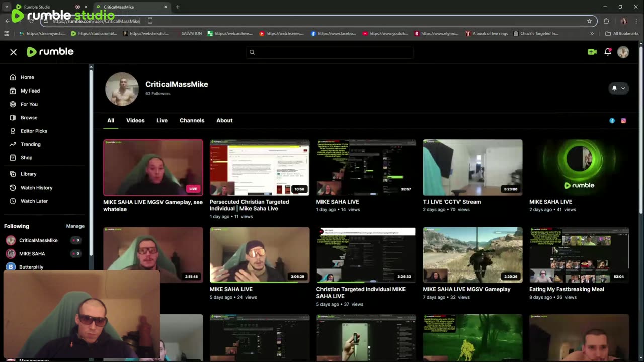Open the notifications bell in the header
Image resolution: width=644 pixels, height=362 pixels.
(x=608, y=52)
